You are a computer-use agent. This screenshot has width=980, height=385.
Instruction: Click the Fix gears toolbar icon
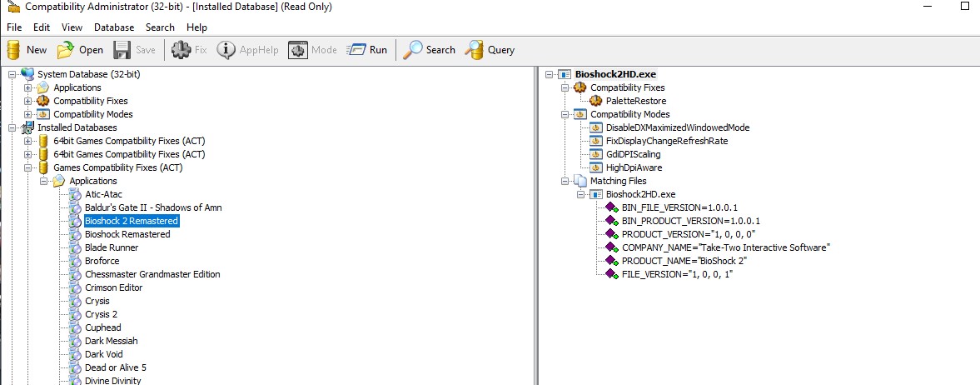(182, 50)
